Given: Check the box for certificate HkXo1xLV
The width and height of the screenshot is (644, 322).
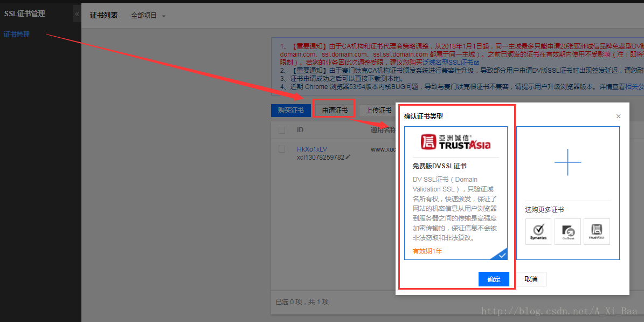Looking at the screenshot, I should tap(282, 149).
